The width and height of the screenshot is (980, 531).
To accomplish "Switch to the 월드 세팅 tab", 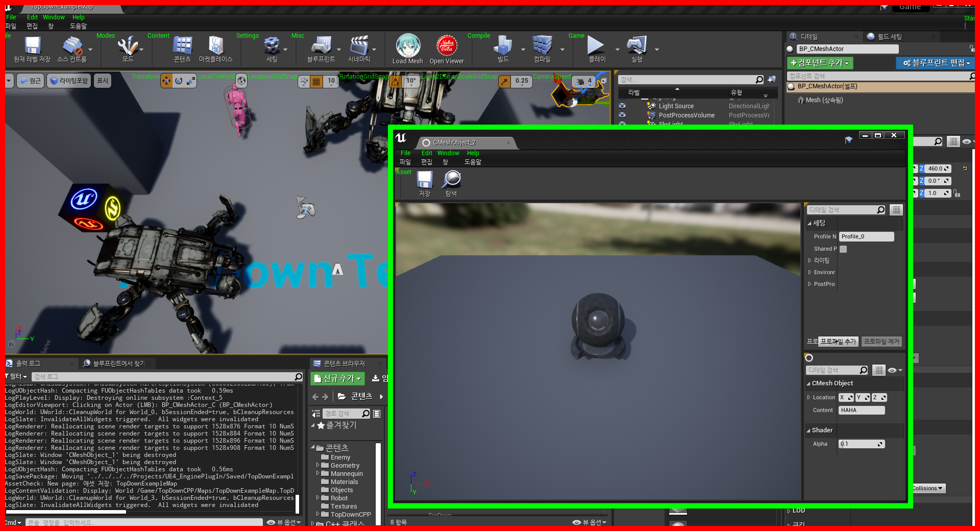I will (x=891, y=37).
